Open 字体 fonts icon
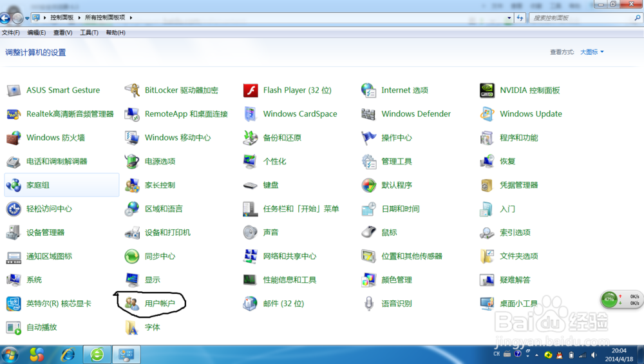This screenshot has width=644, height=364. click(132, 327)
